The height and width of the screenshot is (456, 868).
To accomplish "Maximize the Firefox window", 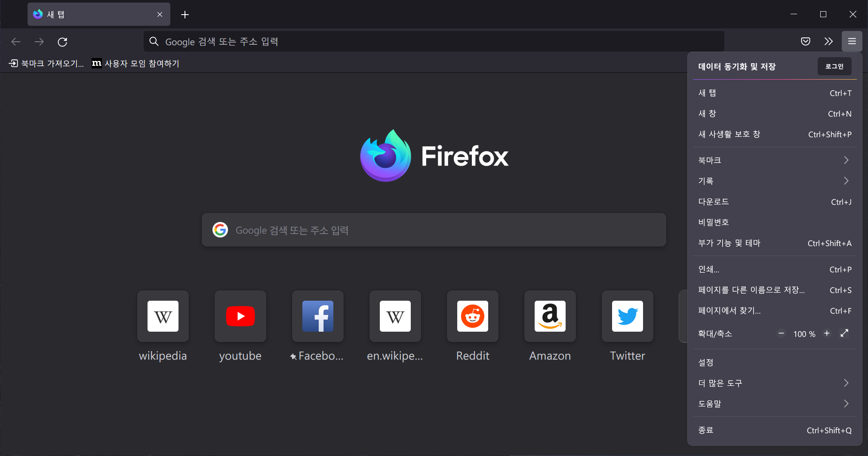I will [x=823, y=14].
